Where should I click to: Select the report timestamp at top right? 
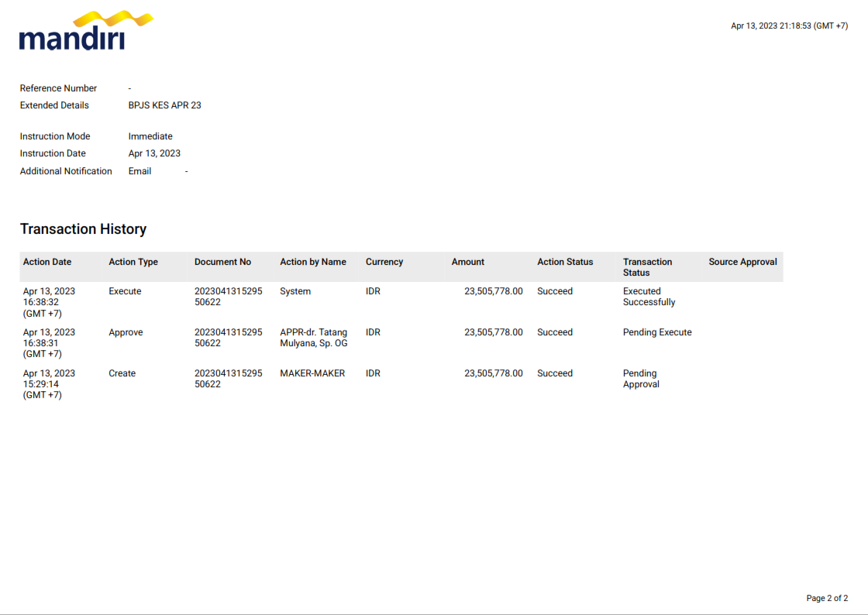pos(789,26)
